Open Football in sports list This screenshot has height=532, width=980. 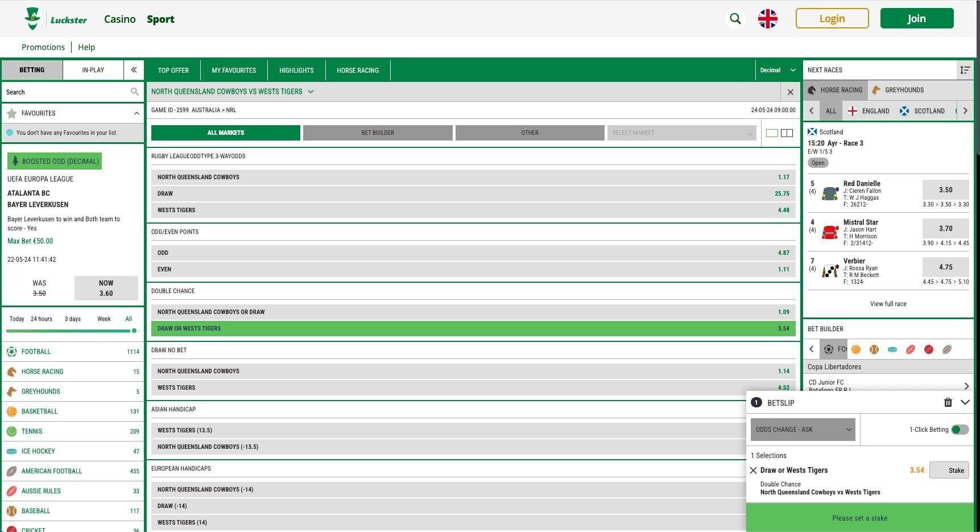pos(73,352)
